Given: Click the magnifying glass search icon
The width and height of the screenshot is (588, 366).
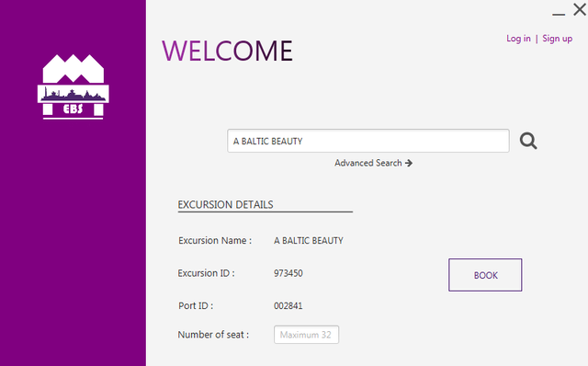Looking at the screenshot, I should click(x=528, y=141).
